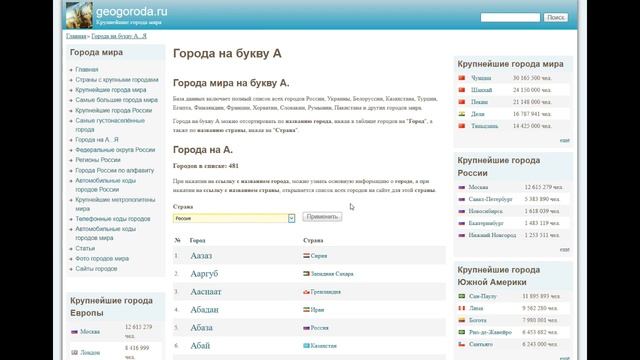
Task: Open Крупнейшие метрополитены мира sidebar item
Action: click(115, 204)
